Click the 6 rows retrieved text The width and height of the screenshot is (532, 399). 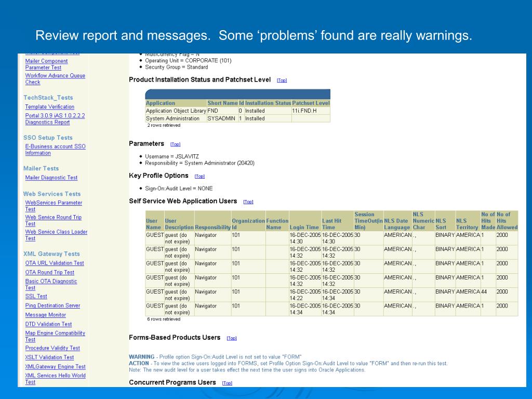164,320
